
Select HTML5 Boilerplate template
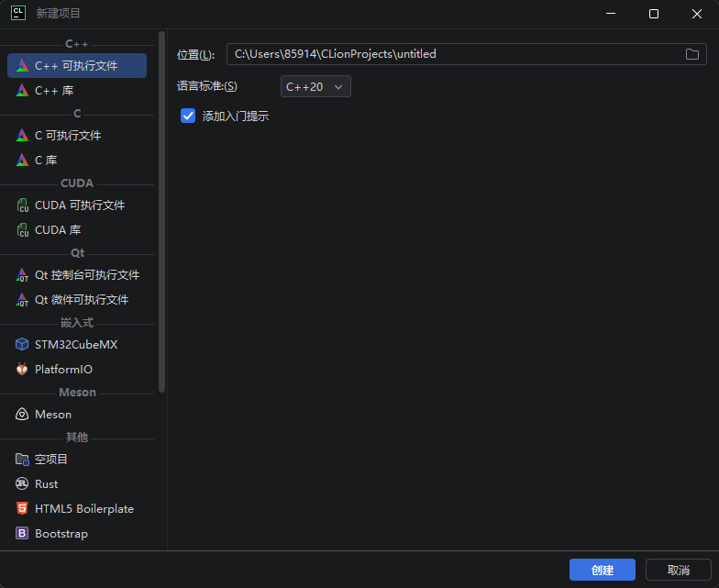[77, 508]
